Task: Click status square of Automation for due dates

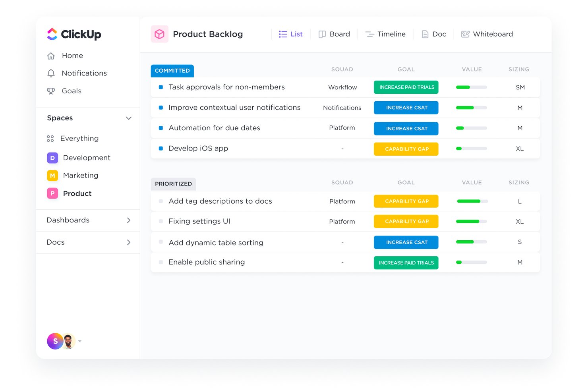Action: (x=161, y=128)
